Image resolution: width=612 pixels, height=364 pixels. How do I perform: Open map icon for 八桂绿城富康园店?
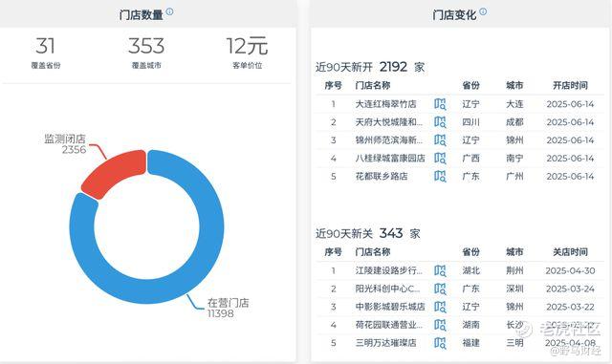click(x=440, y=158)
